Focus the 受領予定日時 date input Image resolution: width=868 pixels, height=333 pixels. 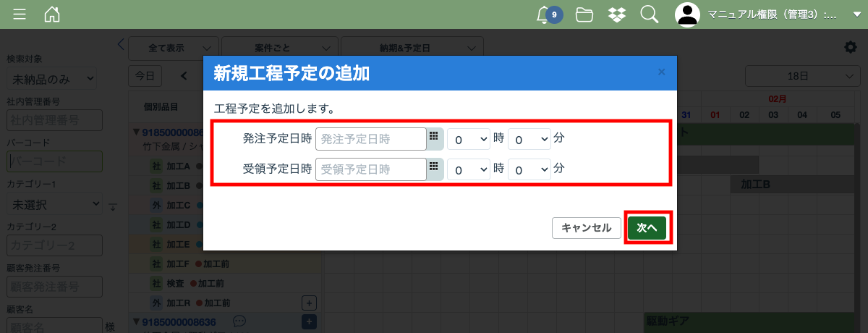click(x=370, y=169)
